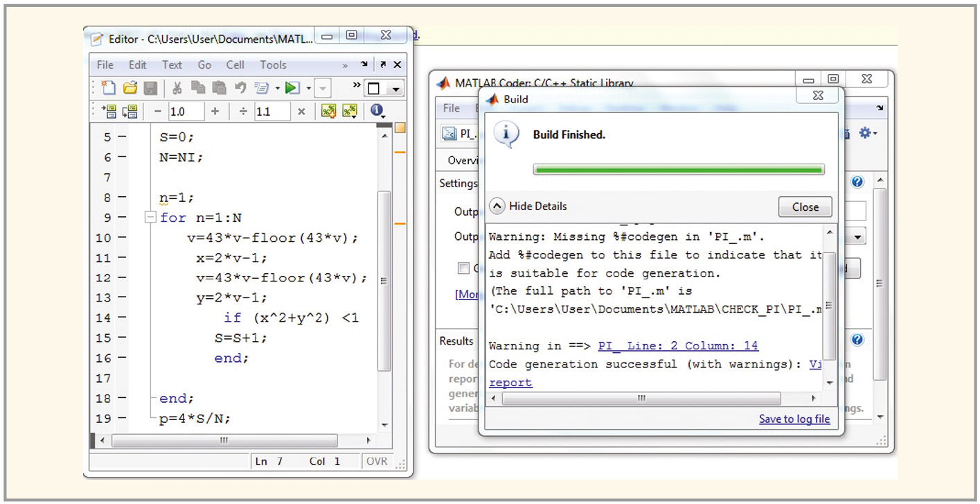Collapse the for loop code fold
The image size is (980, 504).
(150, 218)
